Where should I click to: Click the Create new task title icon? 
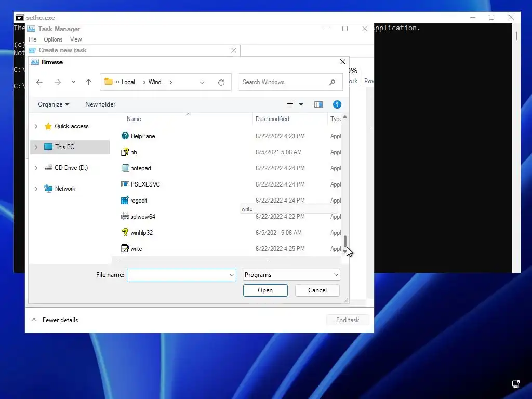point(32,50)
